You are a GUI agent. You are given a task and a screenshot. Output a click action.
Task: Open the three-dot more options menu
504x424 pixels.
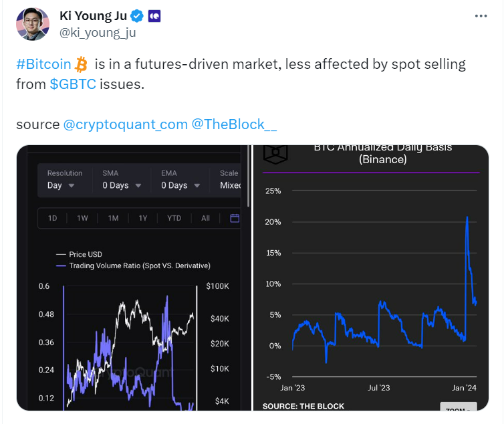coord(481,16)
